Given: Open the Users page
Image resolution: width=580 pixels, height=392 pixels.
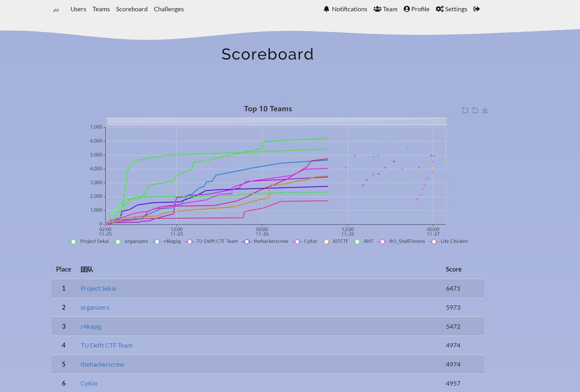Looking at the screenshot, I should [78, 9].
